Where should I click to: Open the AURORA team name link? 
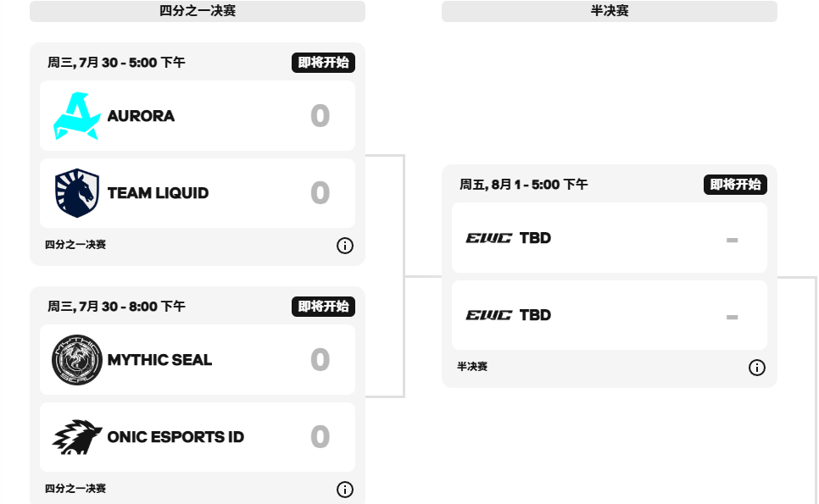tap(141, 116)
